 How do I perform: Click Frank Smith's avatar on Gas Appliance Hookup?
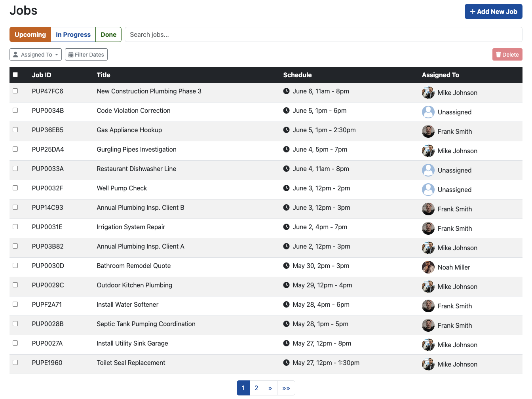pyautogui.click(x=428, y=131)
